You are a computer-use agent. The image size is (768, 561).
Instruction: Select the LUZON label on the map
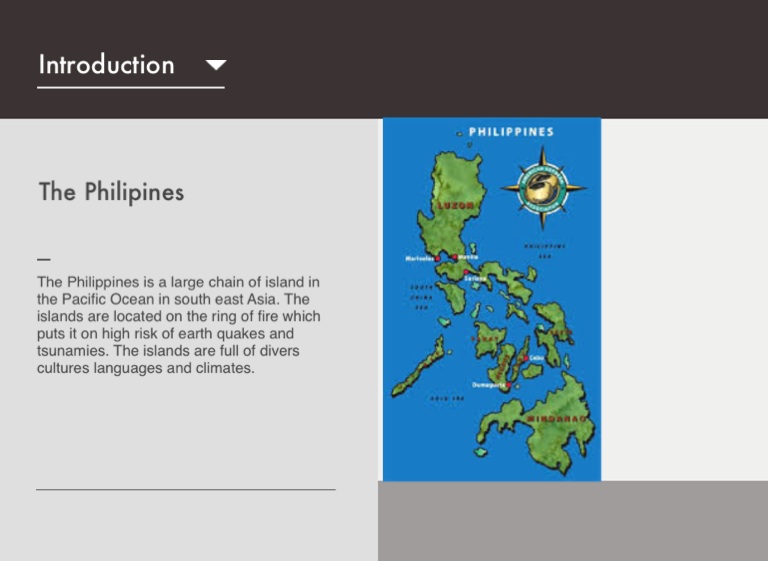[x=453, y=205]
